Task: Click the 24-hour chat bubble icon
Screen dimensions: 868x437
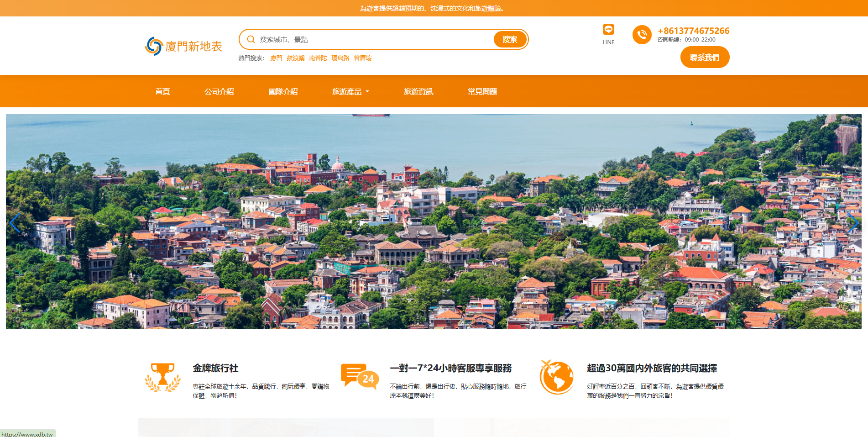Action: 360,376
